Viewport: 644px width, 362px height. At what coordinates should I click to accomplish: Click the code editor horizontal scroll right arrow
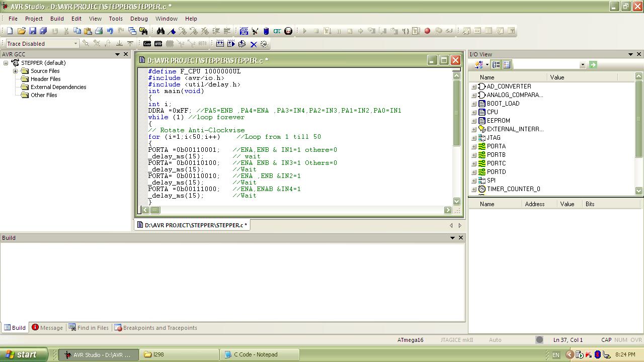448,210
